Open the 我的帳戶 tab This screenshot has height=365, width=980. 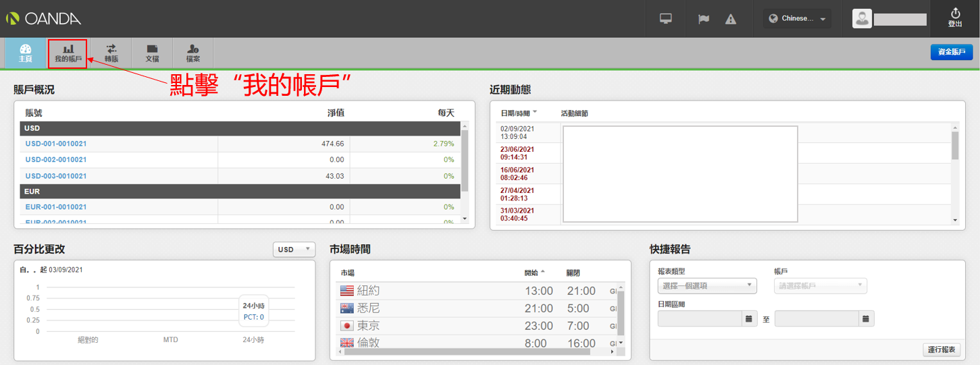click(68, 53)
